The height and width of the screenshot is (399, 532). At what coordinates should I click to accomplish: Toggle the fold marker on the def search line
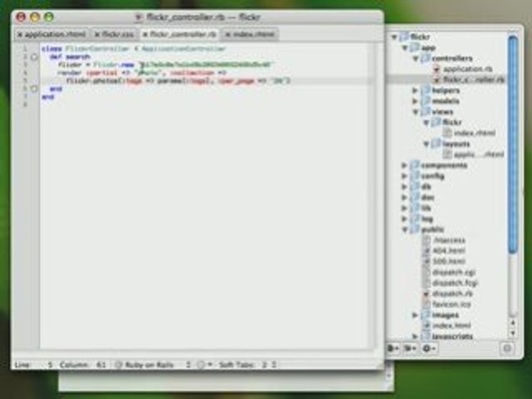click(34, 57)
